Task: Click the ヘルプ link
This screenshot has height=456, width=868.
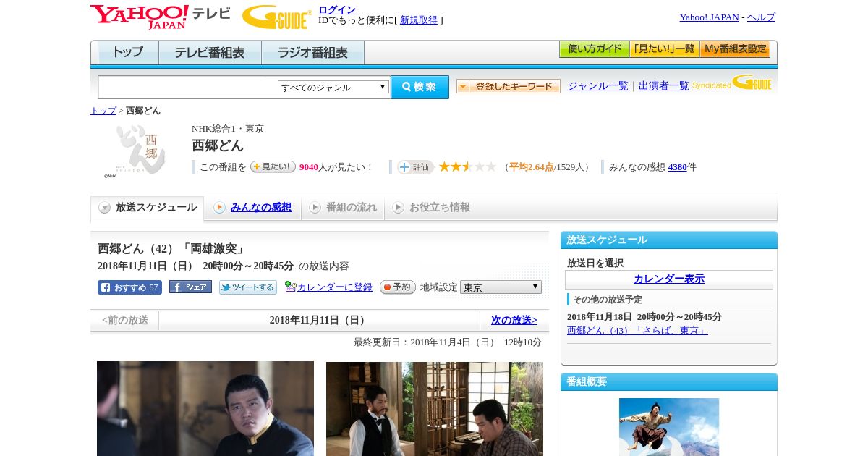Action: (761, 17)
